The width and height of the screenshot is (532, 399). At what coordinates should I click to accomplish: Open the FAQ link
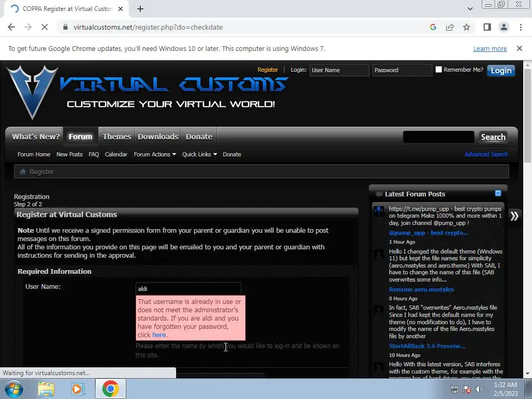pos(94,154)
